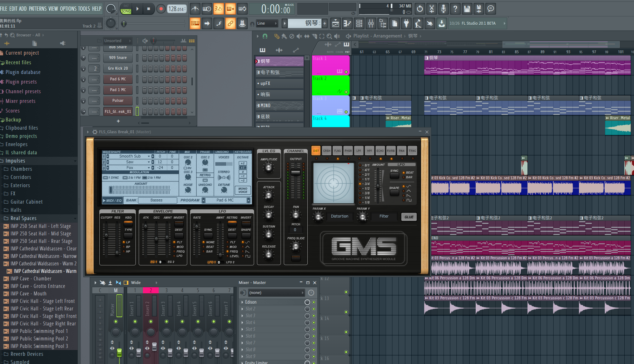
Task: Add a new channel with plus button
Action: (118, 121)
